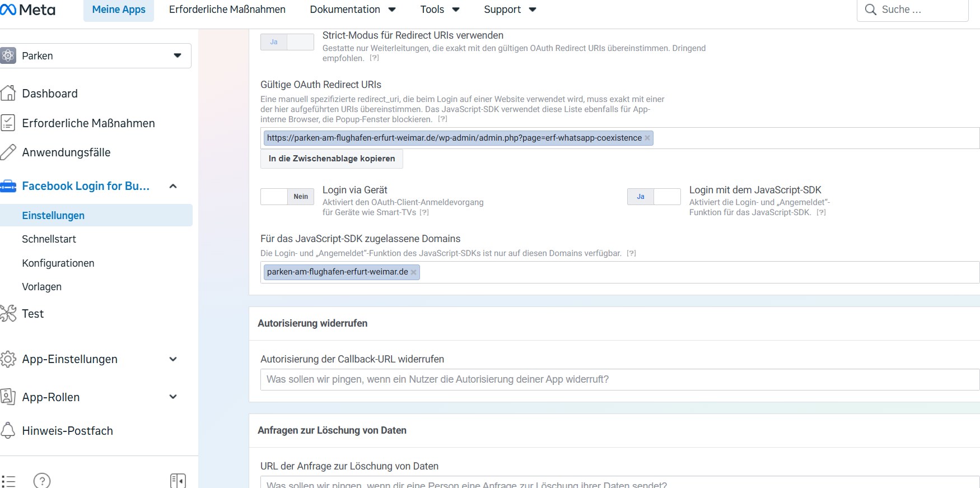
Task: Select Konfigurationen in the sidebar
Action: click(x=58, y=263)
